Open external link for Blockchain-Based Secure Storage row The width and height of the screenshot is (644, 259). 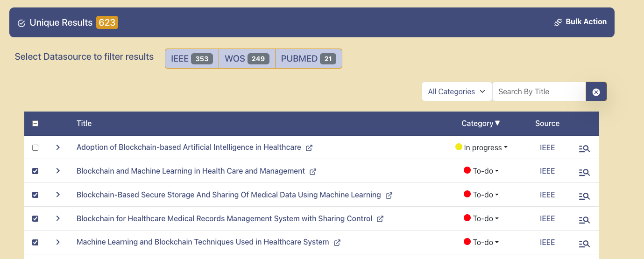point(389,196)
